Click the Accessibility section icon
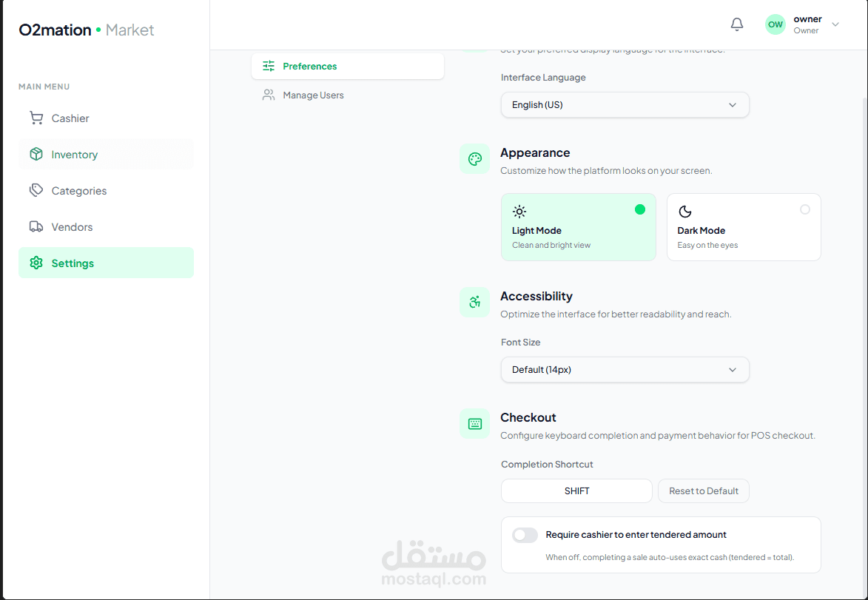 (474, 302)
